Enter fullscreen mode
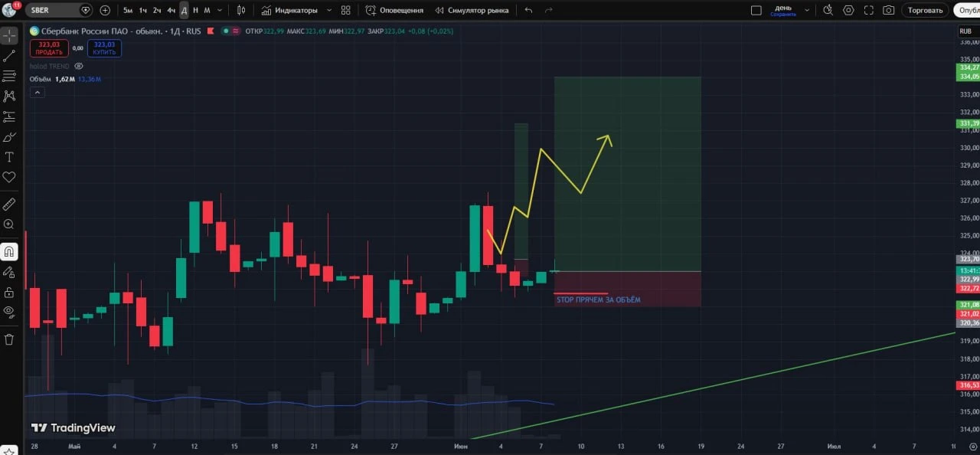This screenshot has width=980, height=455. pos(868,10)
